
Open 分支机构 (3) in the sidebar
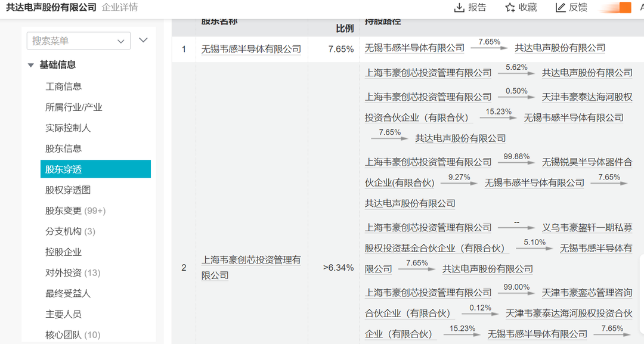[70, 231]
